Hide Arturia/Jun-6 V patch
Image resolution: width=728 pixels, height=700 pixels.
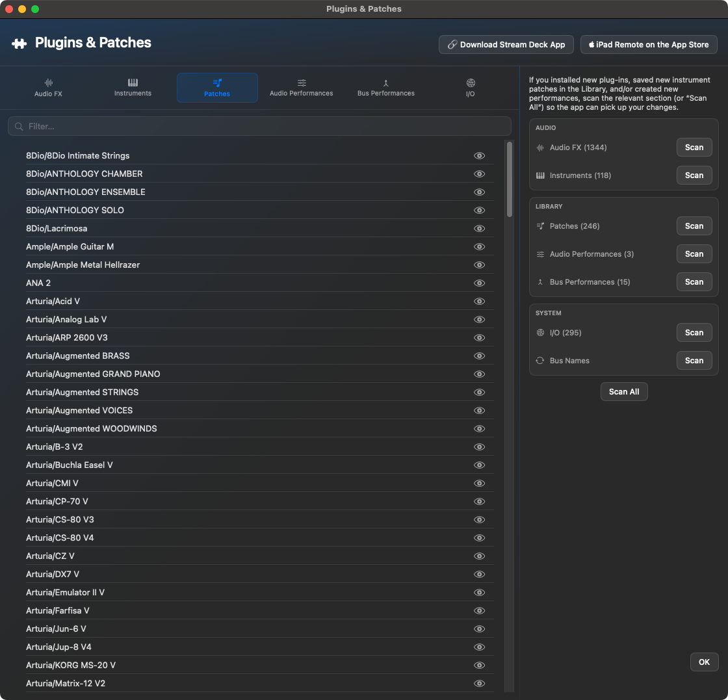(479, 629)
